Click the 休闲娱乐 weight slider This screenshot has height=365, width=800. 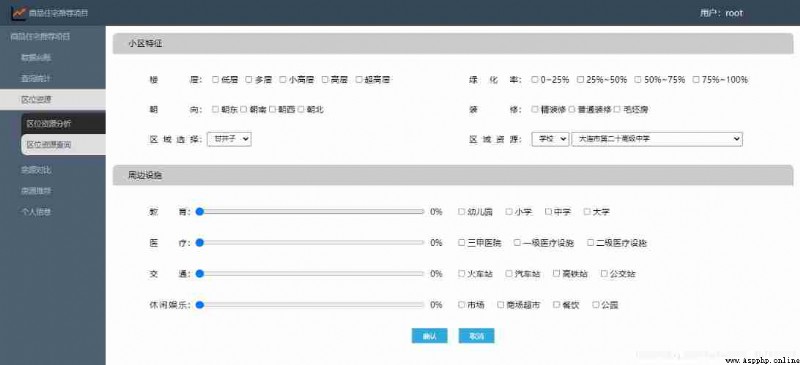(x=310, y=305)
